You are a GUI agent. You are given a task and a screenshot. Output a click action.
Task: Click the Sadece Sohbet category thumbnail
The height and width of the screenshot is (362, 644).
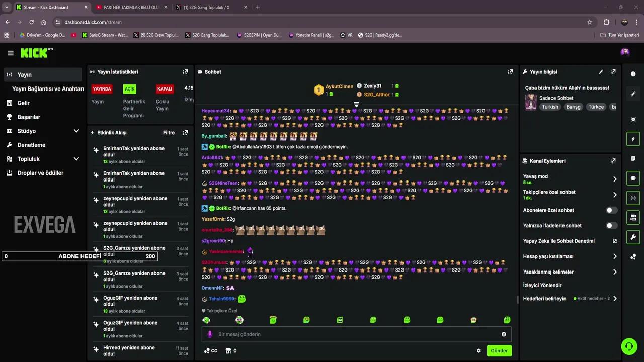pyautogui.click(x=531, y=102)
